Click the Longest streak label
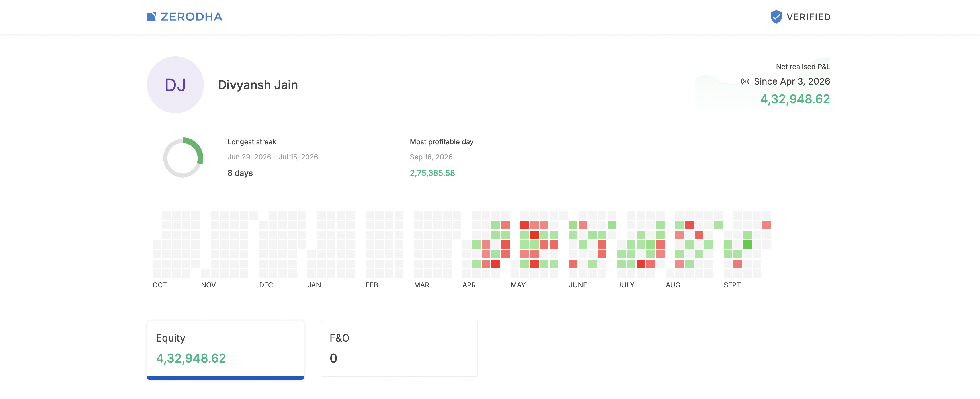Image resolution: width=980 pixels, height=399 pixels. 252,142
